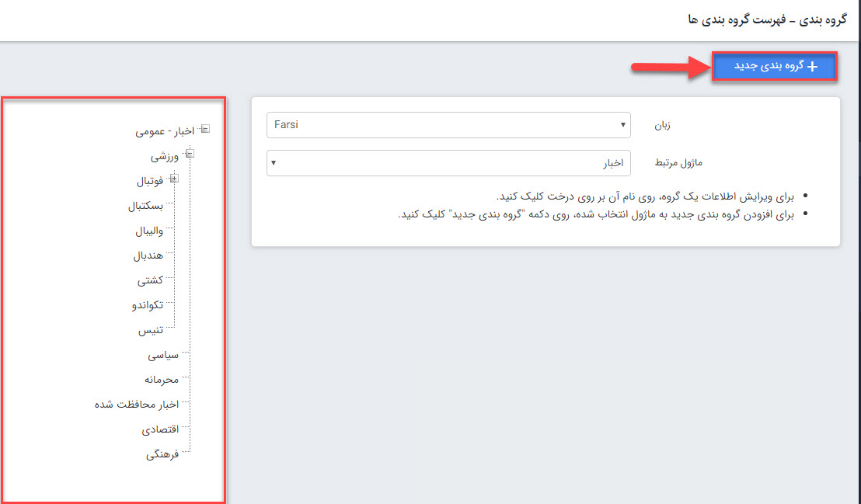Click the «والیبال» tree item
The height and width of the screenshot is (504, 861).
147,231
